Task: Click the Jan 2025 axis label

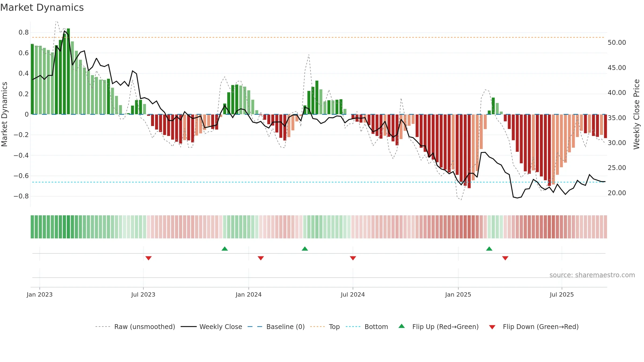Action: pos(458,294)
